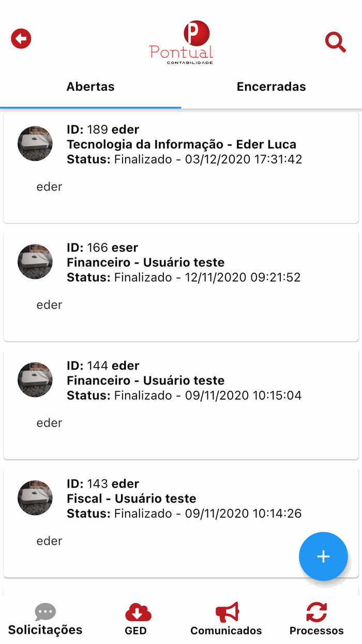Open avatar thumbnail of request ID 189
The width and height of the screenshot is (362, 644).
35,143
